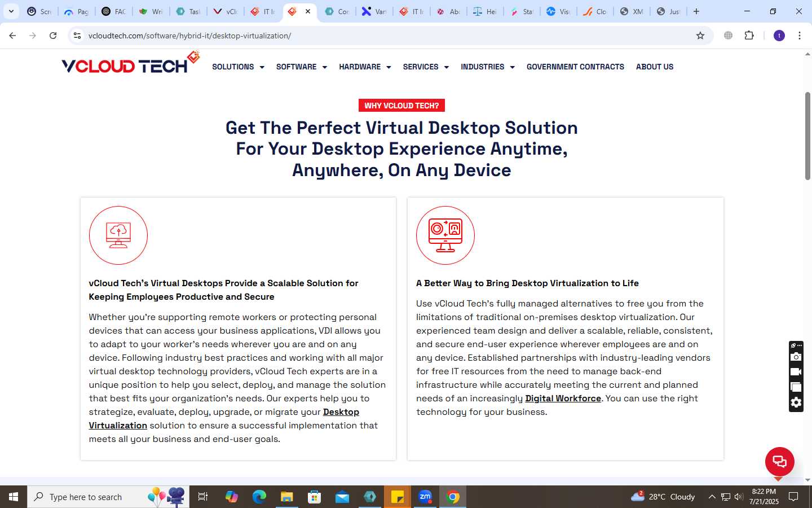Viewport: 812px width, 508px height.
Task: Reload the current page
Action: click(53, 36)
